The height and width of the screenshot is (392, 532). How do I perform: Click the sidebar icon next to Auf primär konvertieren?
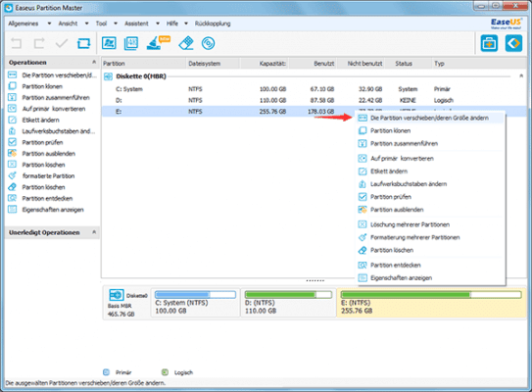12,109
